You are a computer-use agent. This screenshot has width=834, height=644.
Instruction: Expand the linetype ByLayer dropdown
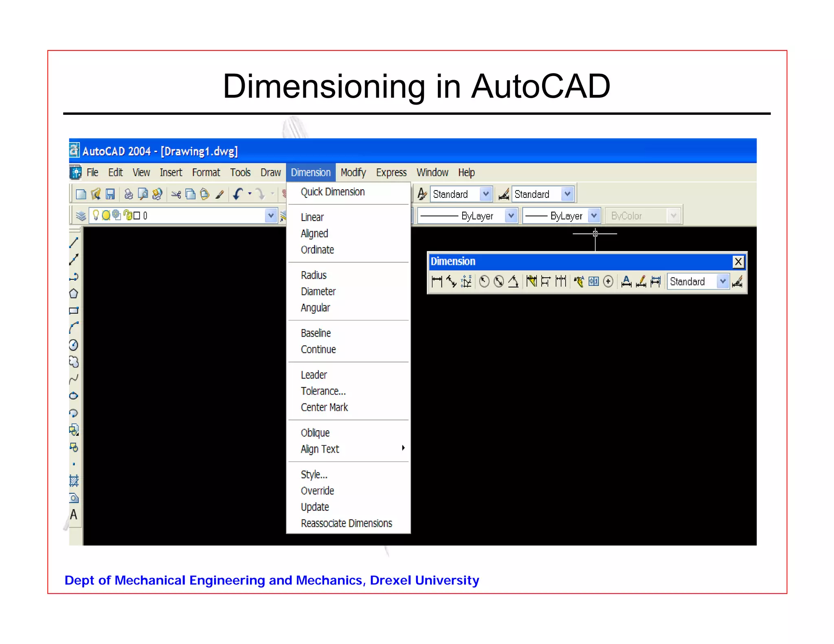click(x=511, y=215)
